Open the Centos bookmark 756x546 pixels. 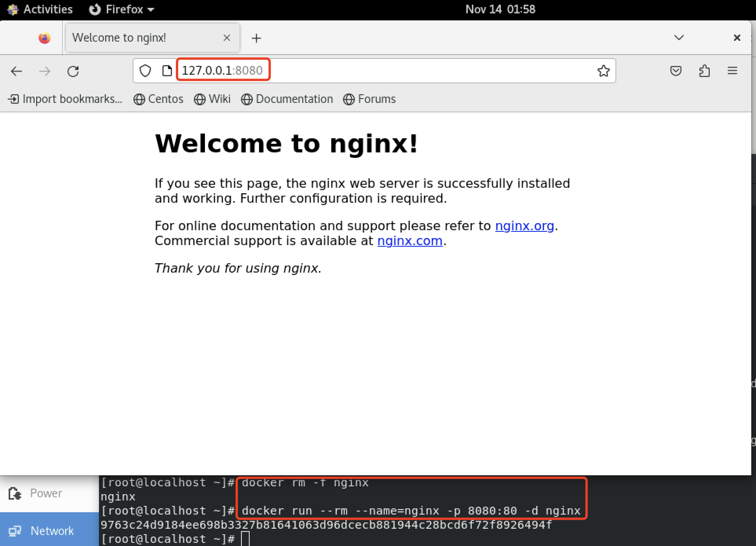[x=159, y=99]
